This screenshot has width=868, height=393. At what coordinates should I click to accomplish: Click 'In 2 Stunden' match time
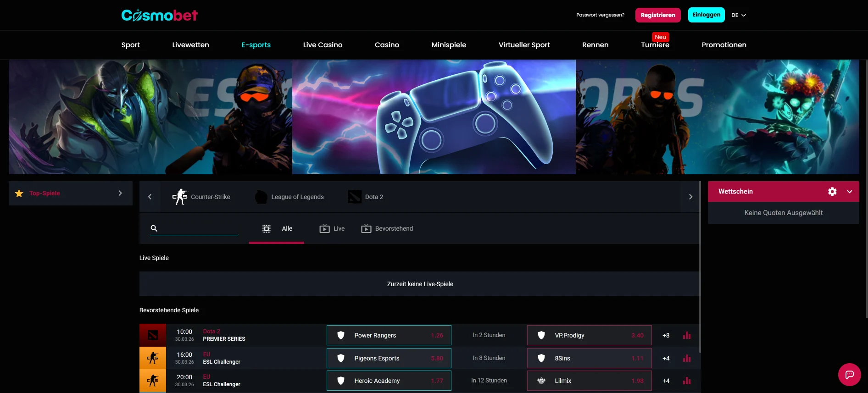(x=489, y=335)
